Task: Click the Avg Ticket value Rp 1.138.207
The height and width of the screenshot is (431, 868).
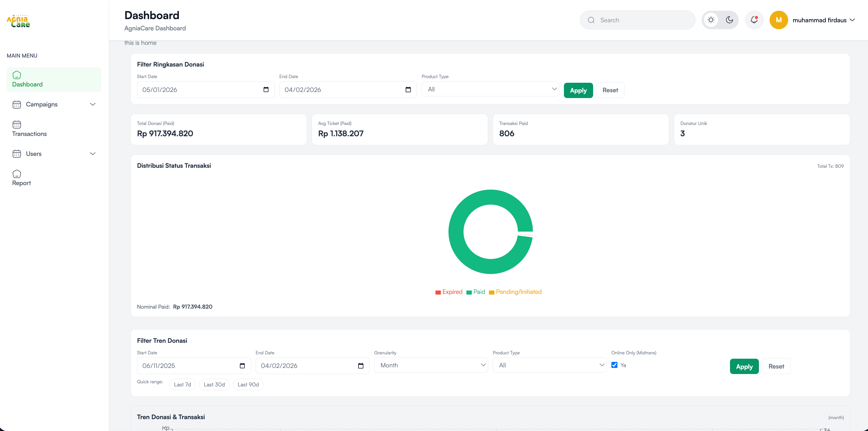Action: [x=341, y=133]
